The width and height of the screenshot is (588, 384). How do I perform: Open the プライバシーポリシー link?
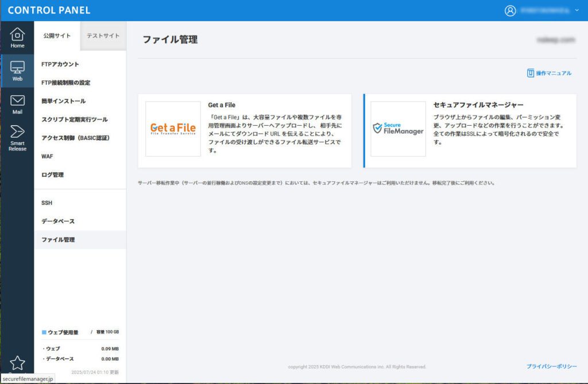[x=552, y=366]
